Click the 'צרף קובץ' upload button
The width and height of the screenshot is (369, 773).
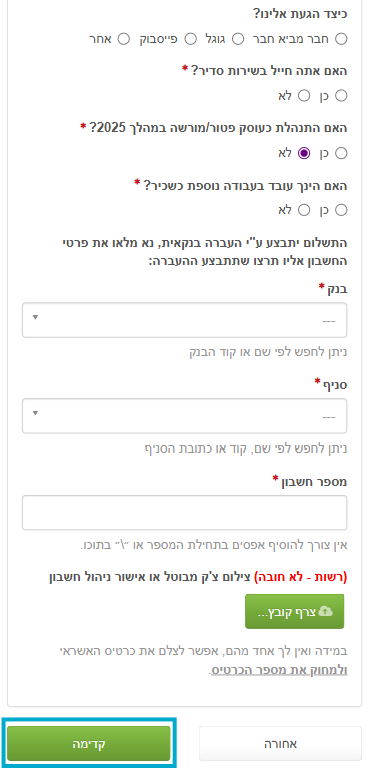point(295,611)
